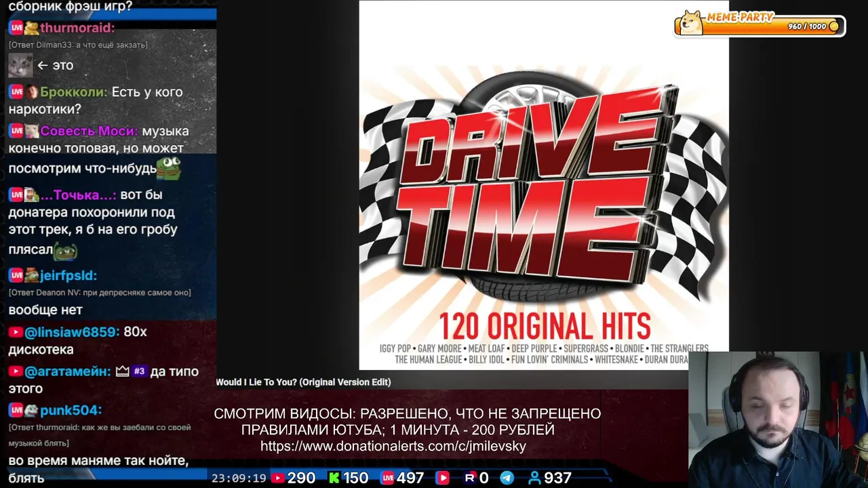Image resolution: width=868 pixels, height=488 pixels.
Task: Click the blue person icon beside 937
Action: (x=534, y=479)
